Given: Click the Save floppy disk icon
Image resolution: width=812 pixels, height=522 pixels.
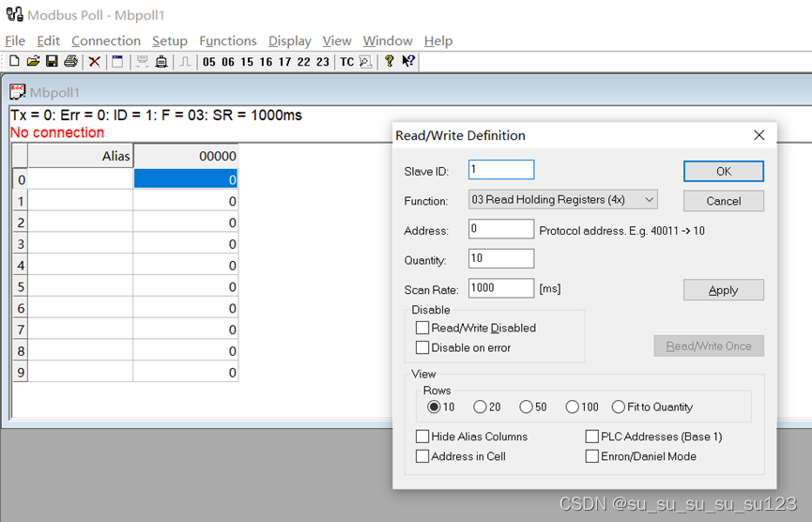Looking at the screenshot, I should (x=52, y=62).
